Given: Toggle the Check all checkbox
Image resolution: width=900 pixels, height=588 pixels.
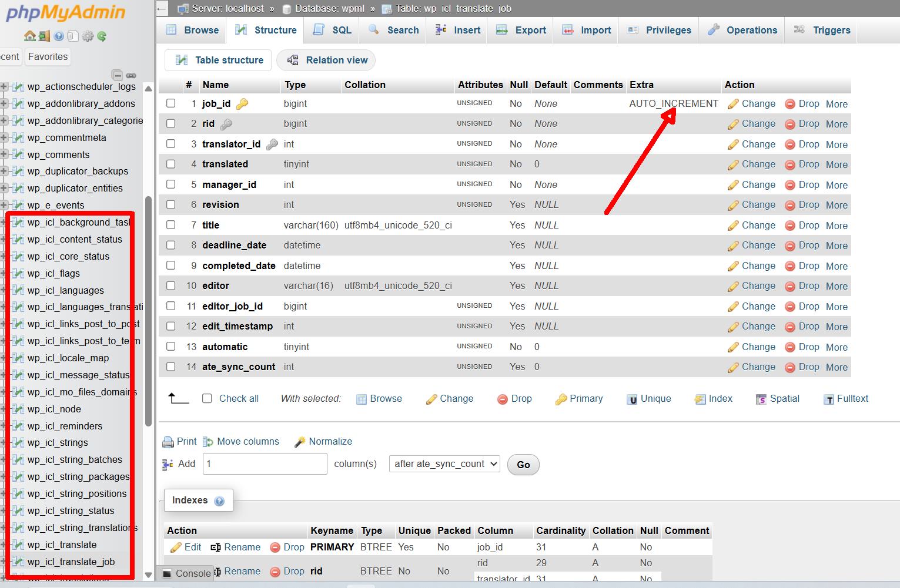Looking at the screenshot, I should [207, 398].
